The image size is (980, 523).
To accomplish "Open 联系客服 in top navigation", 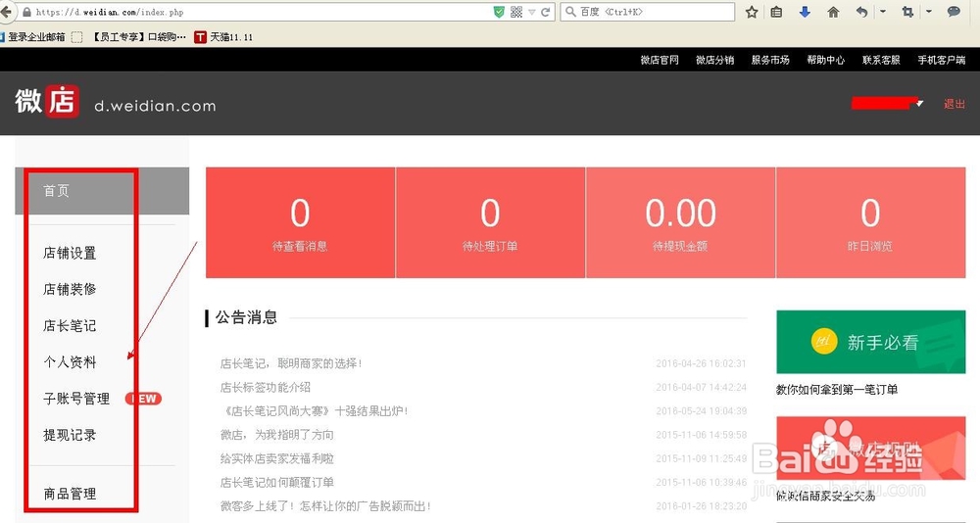I will [x=881, y=60].
